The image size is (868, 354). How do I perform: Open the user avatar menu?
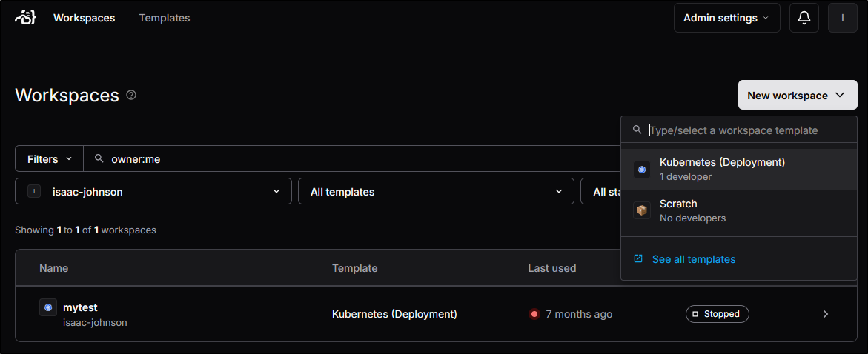pos(843,18)
